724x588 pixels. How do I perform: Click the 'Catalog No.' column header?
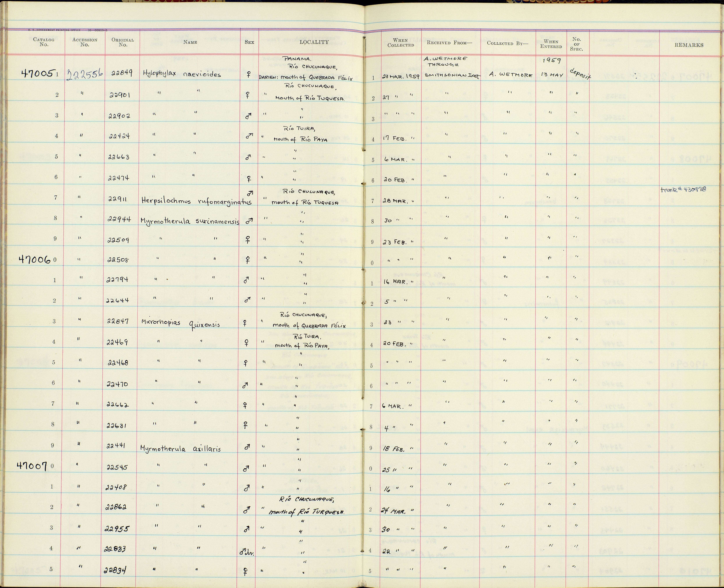(x=44, y=42)
